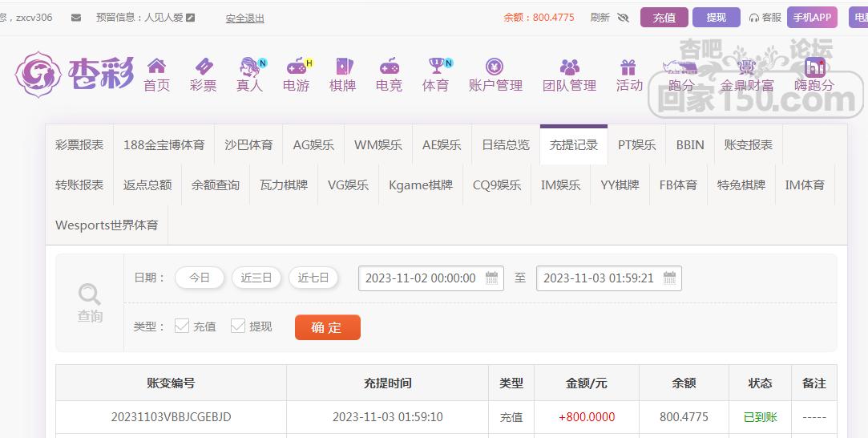Click the 杏彩 site logo

[x=75, y=74]
